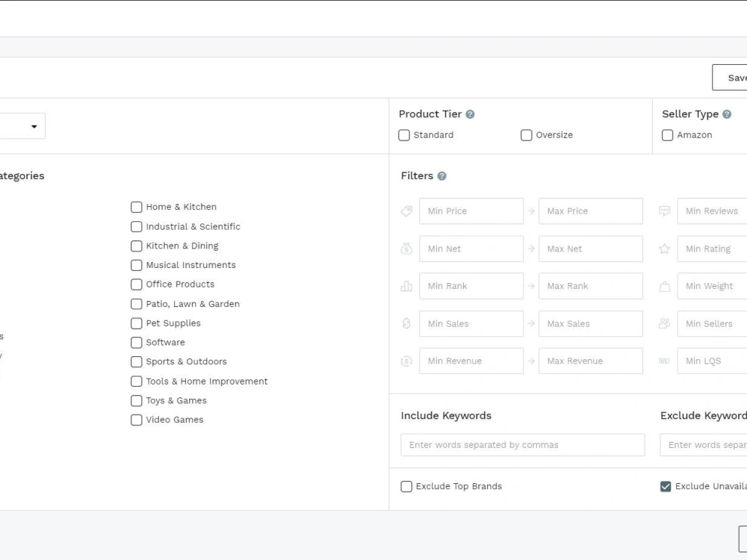Image resolution: width=747 pixels, height=560 pixels.
Task: Focus the Max Net field
Action: click(591, 249)
